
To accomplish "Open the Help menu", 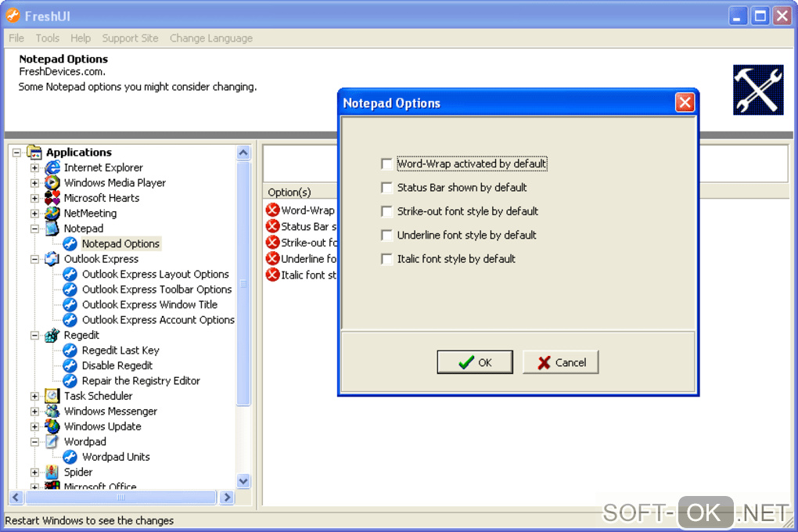I will click(x=81, y=38).
